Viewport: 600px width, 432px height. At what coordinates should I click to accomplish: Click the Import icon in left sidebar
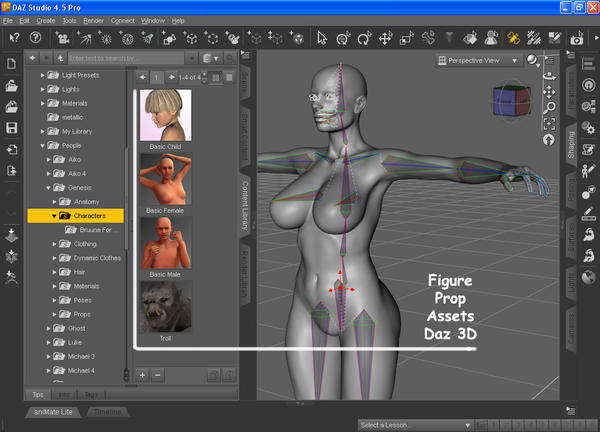pyautogui.click(x=11, y=149)
